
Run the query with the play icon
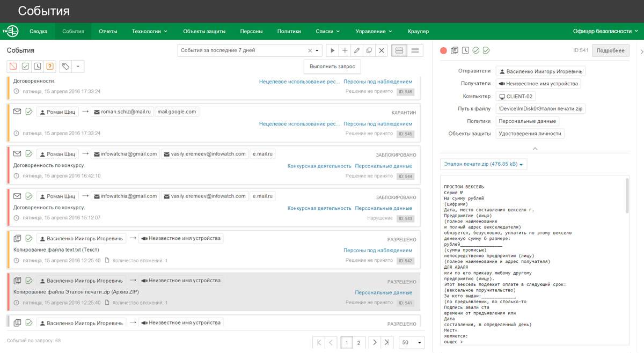(333, 50)
